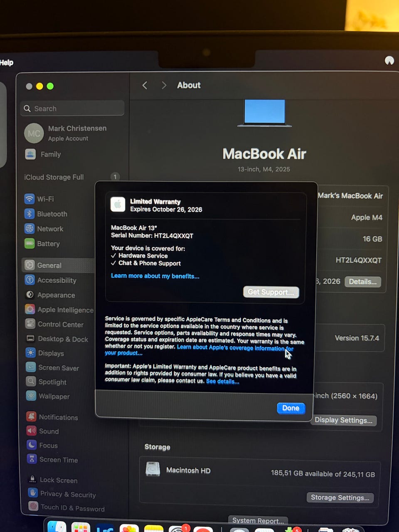Viewport: 399px width, 532px height.
Task: Click the Details... button beside coverage date
Action: (x=363, y=281)
